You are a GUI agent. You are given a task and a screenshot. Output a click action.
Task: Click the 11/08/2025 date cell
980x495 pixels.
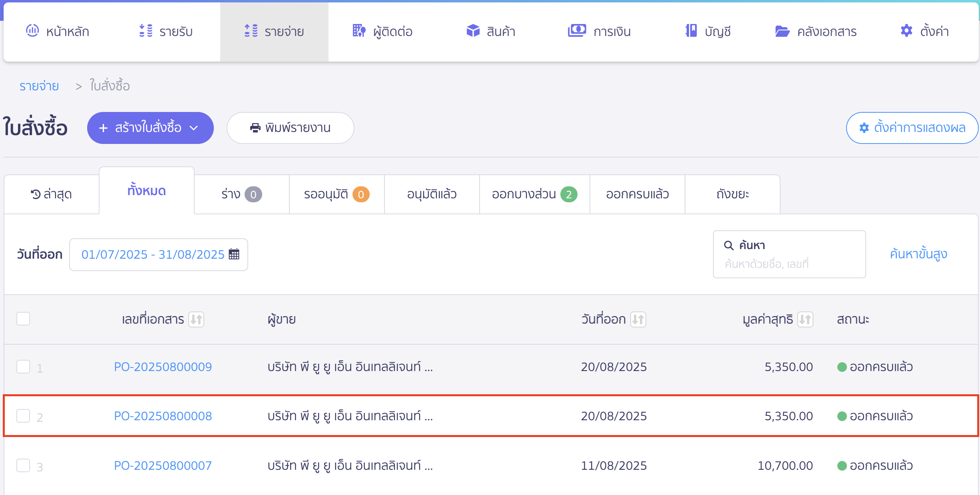614,465
